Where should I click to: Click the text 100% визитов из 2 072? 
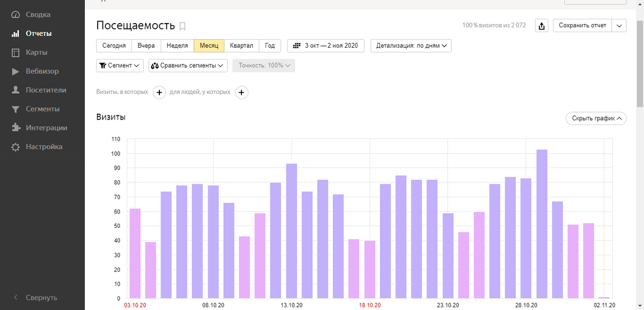pyautogui.click(x=494, y=26)
